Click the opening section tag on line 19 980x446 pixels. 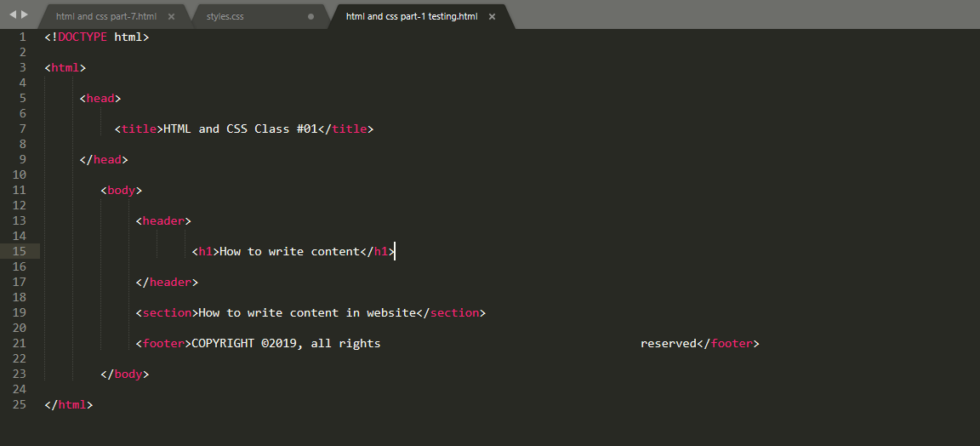point(167,312)
